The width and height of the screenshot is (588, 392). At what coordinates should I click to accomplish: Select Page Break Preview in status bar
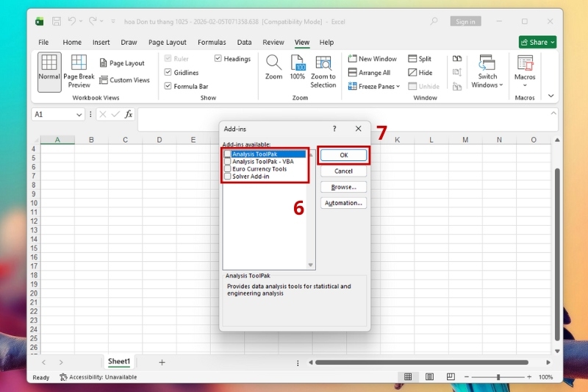click(451, 377)
